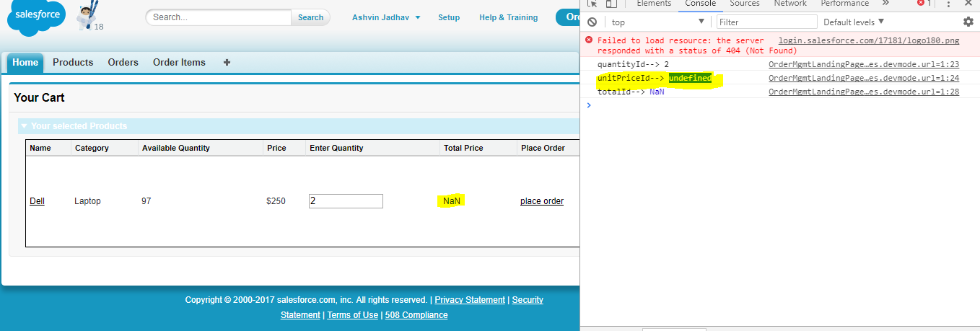Open the Default levels dropdown
The image size is (980, 331).
point(854,22)
